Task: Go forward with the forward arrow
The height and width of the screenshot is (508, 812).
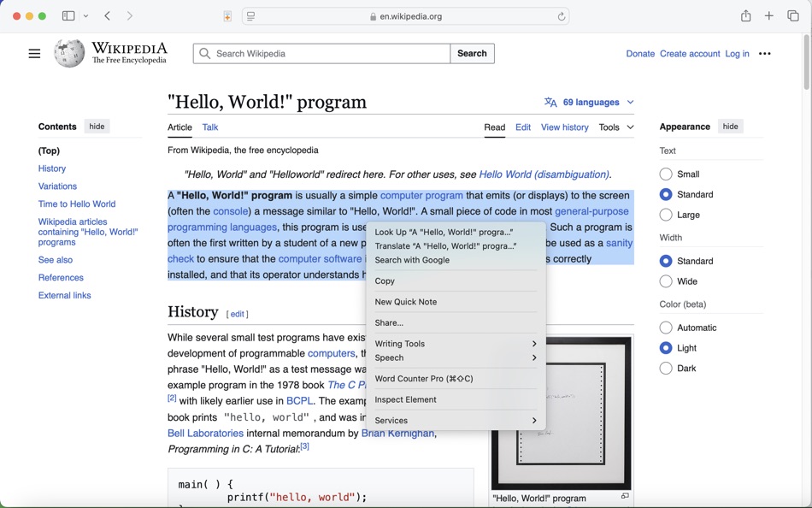Action: tap(129, 16)
